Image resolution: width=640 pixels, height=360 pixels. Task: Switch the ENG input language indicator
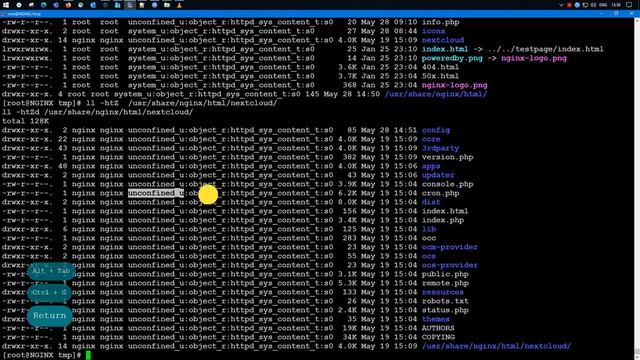point(603,5)
